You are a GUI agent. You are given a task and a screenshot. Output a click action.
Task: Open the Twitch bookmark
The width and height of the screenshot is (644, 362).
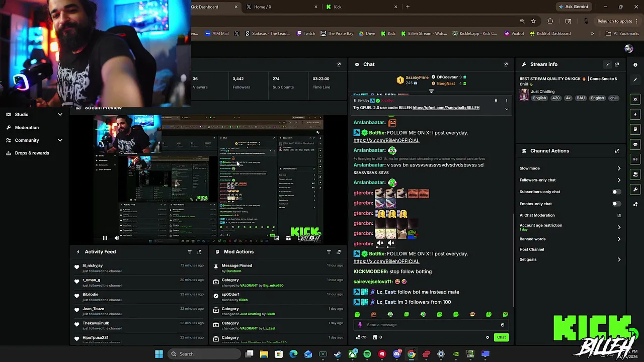tap(306, 34)
